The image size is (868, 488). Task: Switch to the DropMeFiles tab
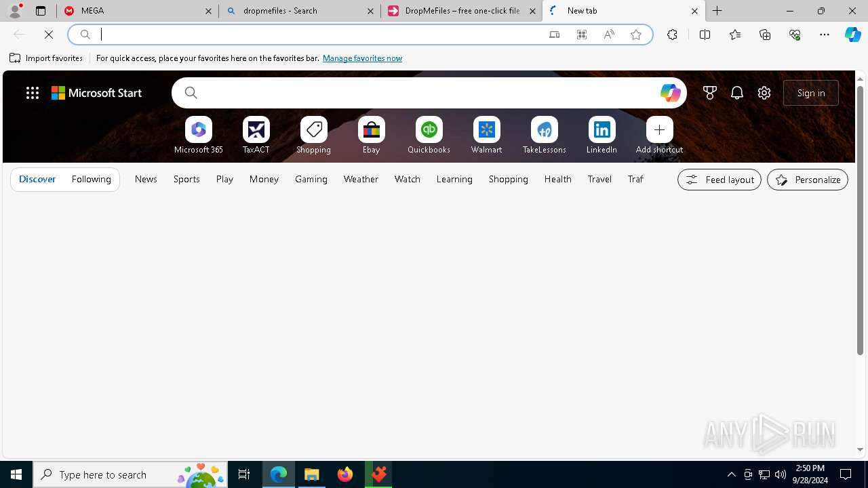click(x=462, y=11)
